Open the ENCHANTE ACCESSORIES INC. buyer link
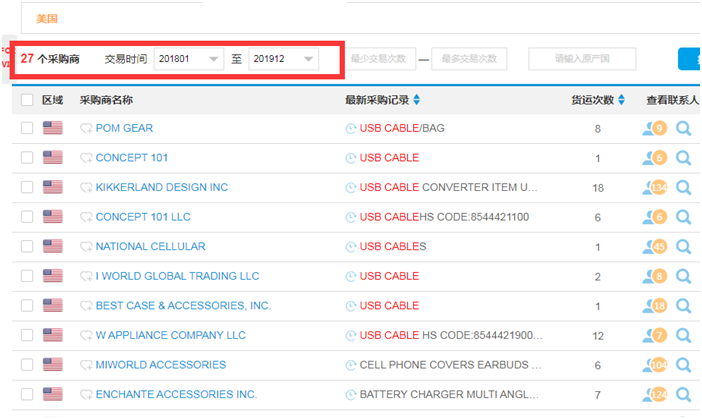 point(176,394)
